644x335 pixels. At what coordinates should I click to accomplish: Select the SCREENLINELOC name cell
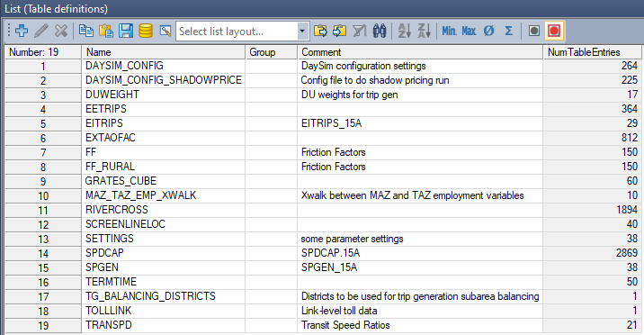[164, 224]
